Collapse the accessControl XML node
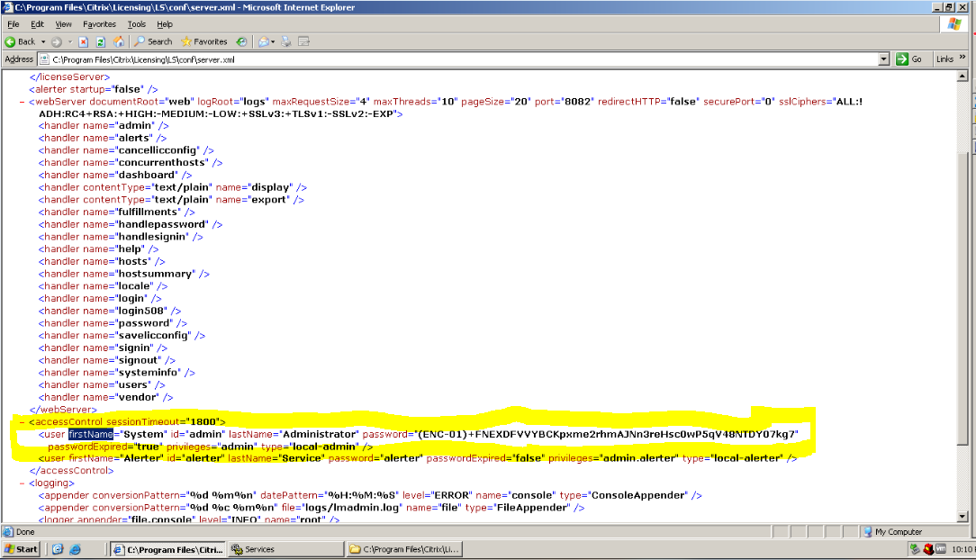The image size is (976, 560). (x=23, y=422)
